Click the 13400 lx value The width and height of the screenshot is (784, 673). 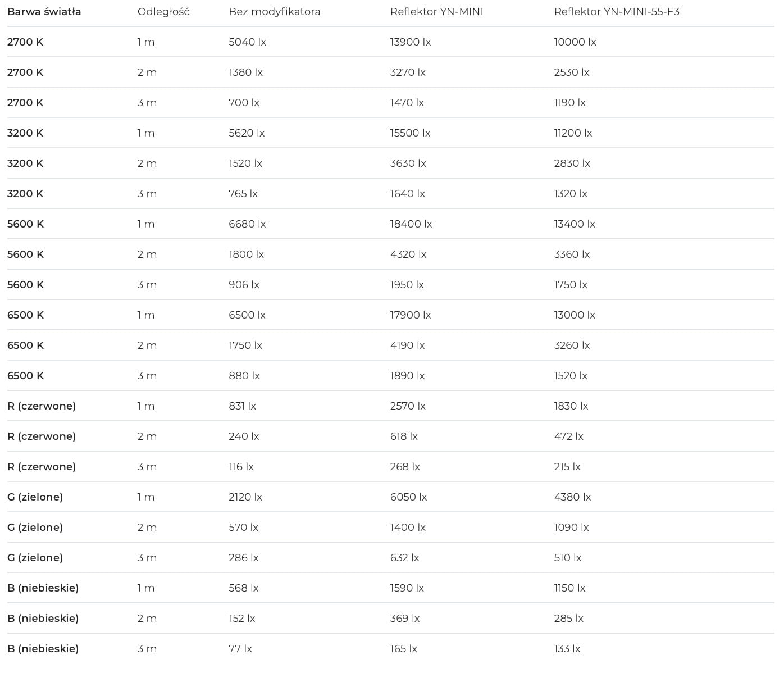[575, 224]
